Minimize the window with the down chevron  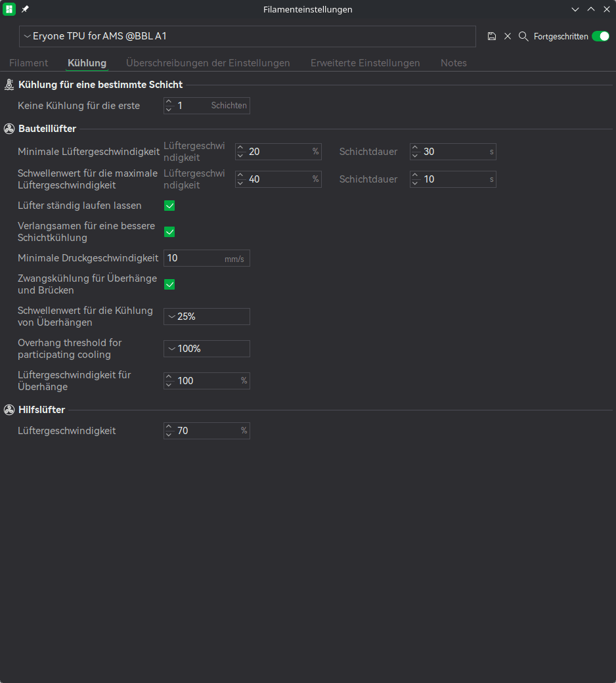[575, 9]
